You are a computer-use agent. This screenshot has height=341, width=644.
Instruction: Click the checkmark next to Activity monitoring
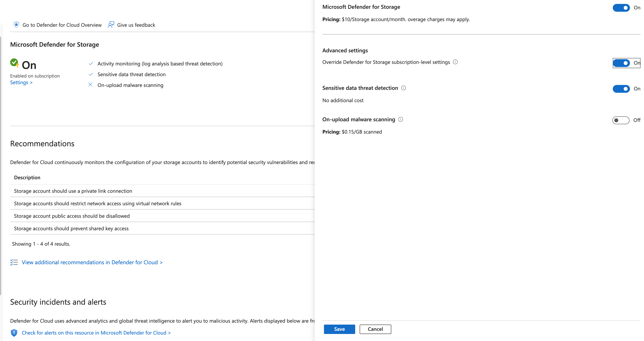(x=91, y=63)
